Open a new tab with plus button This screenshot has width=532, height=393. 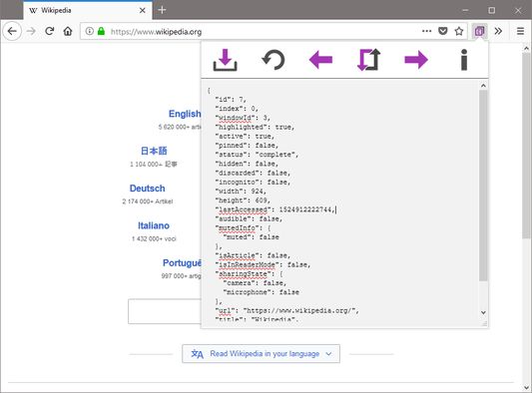[162, 10]
